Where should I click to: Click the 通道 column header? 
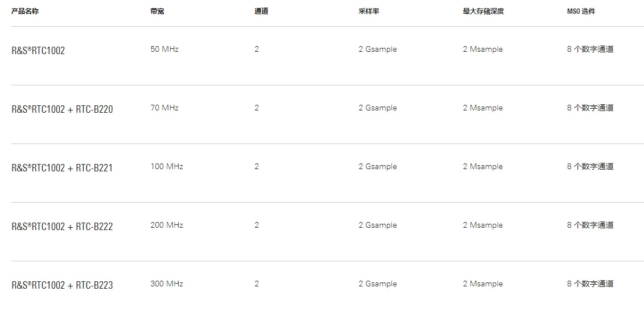[261, 11]
